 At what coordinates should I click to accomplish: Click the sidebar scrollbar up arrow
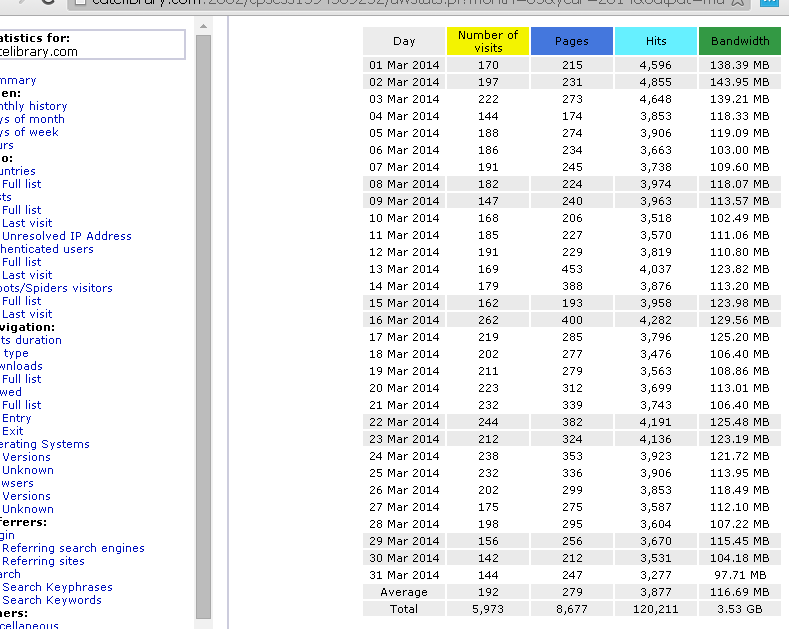click(x=204, y=26)
